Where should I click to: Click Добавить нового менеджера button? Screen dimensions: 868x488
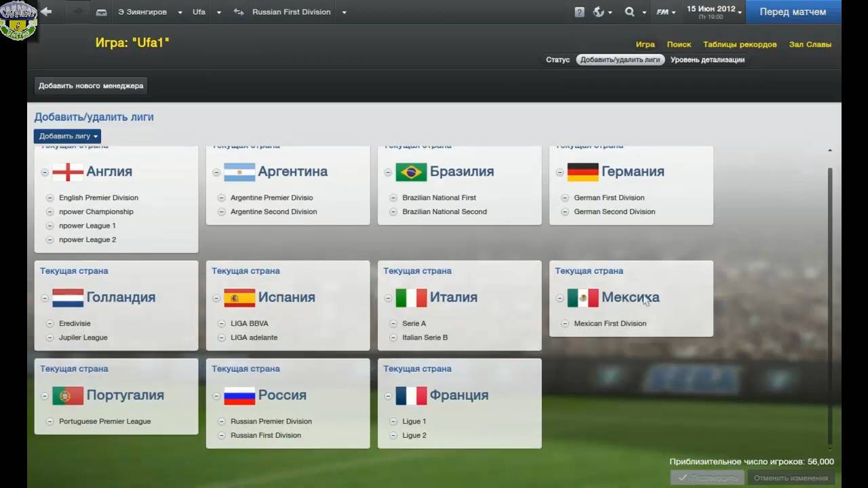[x=91, y=86]
